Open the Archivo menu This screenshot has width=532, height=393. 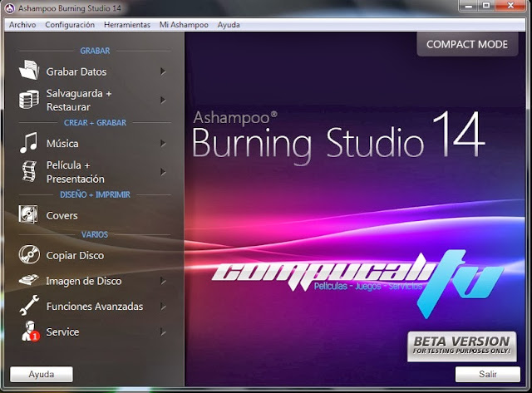[x=22, y=25]
